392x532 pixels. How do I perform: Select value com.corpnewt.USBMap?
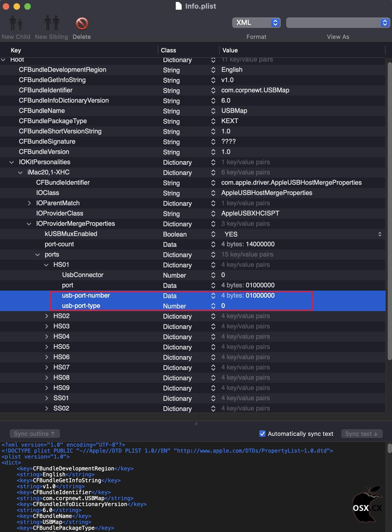click(x=255, y=90)
